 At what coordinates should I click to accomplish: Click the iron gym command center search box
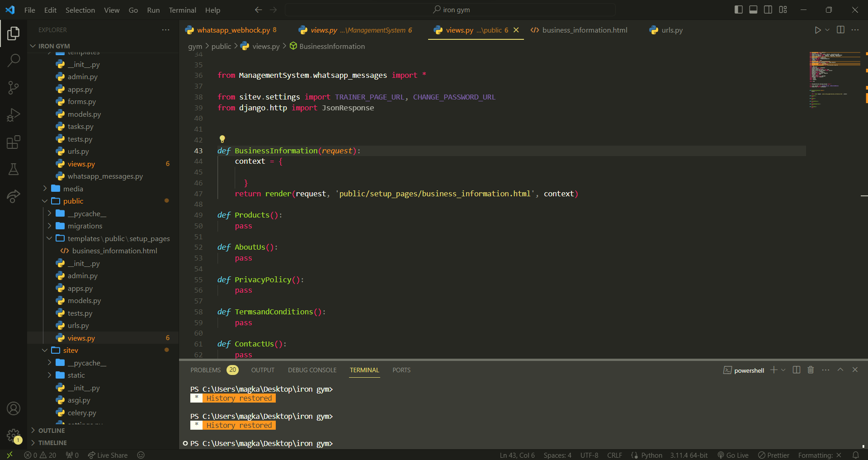tap(450, 9)
